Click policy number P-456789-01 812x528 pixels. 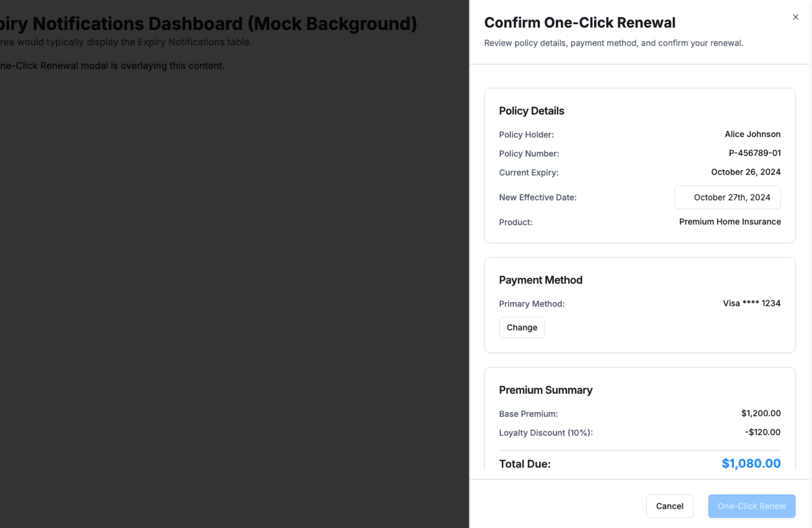754,153
